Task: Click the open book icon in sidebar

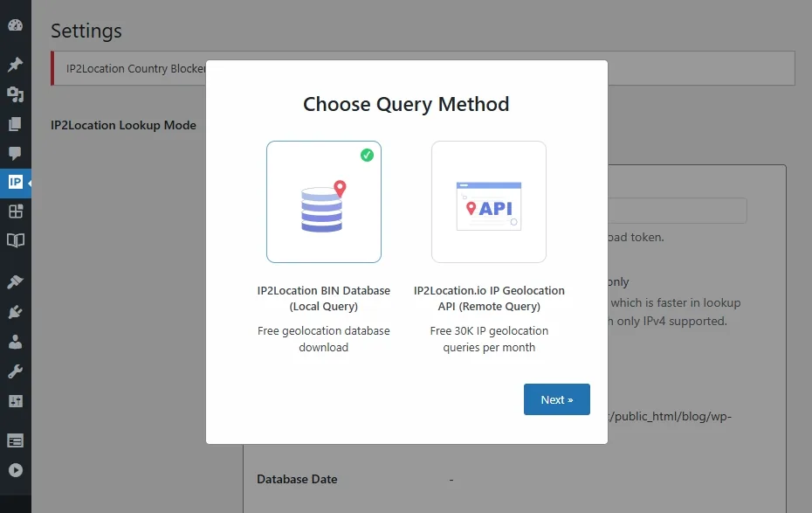Action: click(16, 240)
